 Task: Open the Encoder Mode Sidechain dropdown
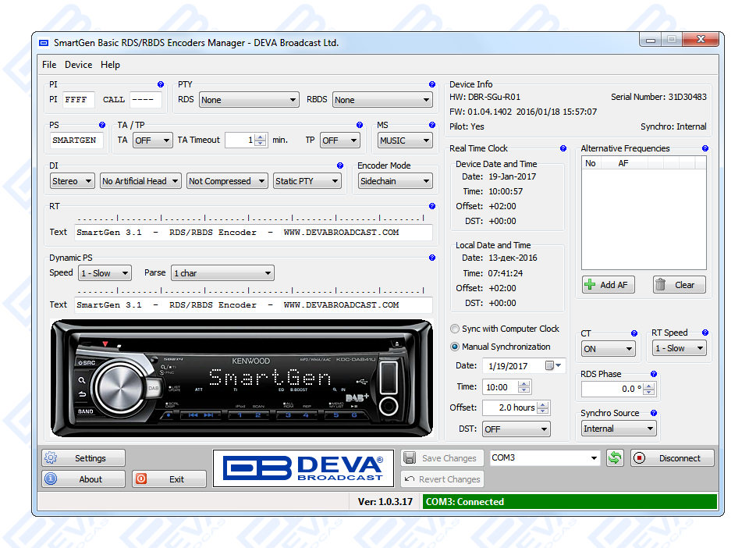(395, 181)
